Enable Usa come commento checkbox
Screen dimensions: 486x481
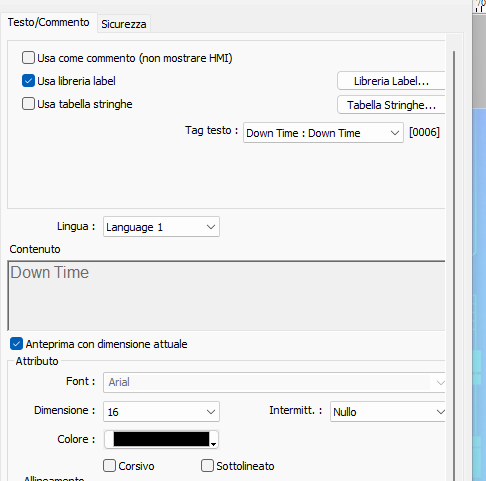coord(28,58)
